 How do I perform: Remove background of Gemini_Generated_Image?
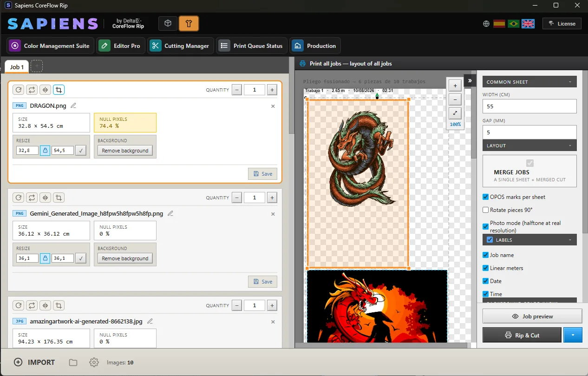(125, 258)
